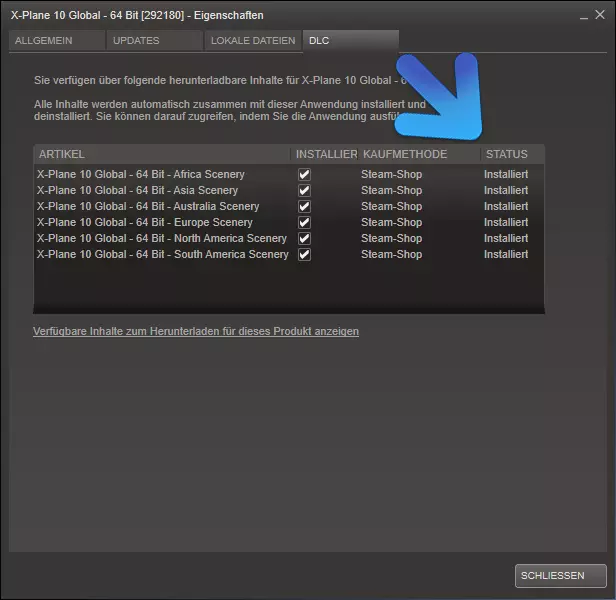Click 'Steam-Shop' in the North America Scenery row
The height and width of the screenshot is (600, 616).
click(392, 239)
